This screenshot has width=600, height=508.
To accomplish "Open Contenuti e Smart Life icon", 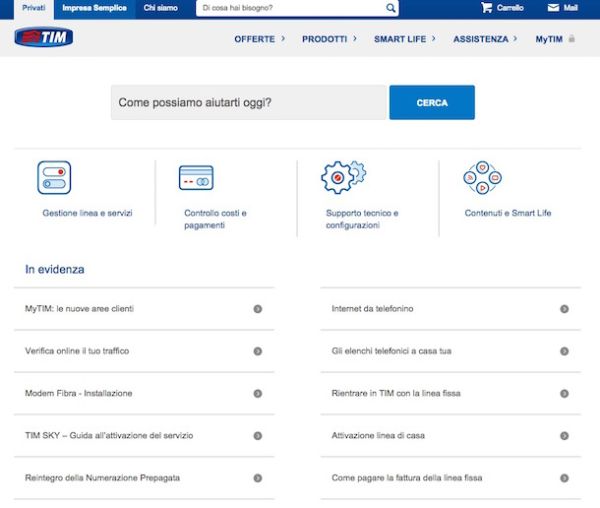I will click(482, 178).
